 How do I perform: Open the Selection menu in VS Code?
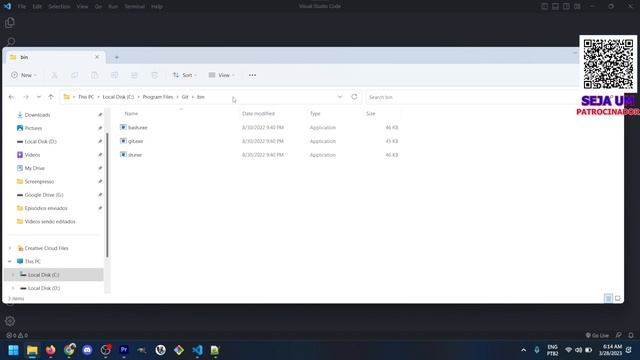pyautogui.click(x=59, y=7)
